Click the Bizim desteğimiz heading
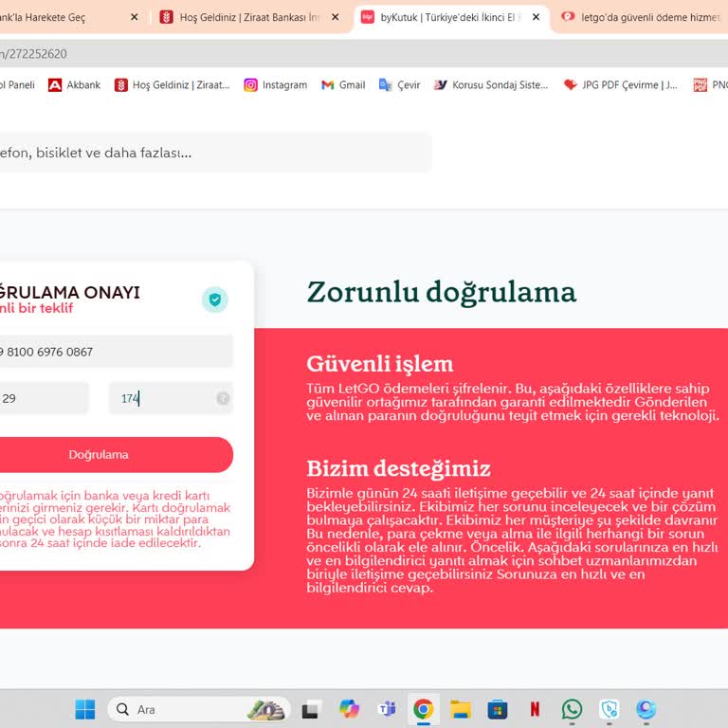The height and width of the screenshot is (728, 728). pos(398,468)
